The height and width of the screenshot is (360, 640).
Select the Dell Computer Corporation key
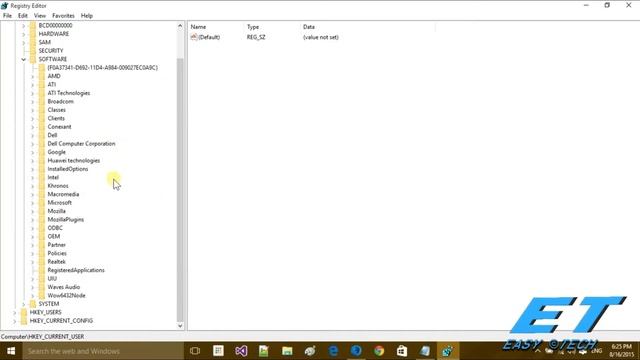pos(81,144)
